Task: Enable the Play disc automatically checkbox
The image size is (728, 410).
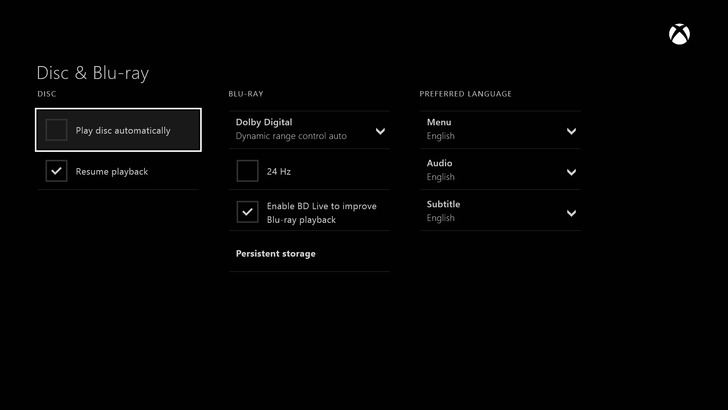Action: (57, 130)
